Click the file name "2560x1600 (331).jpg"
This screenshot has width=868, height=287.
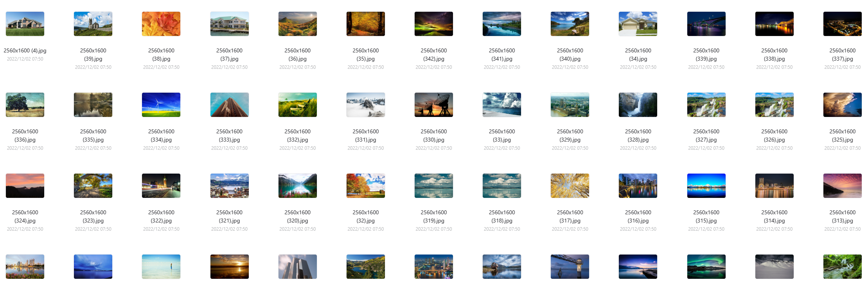tap(366, 136)
